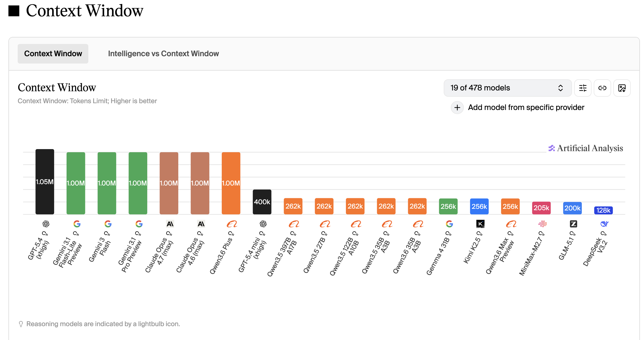Click the Anthropic logo under Claude Opus 4.7

[x=170, y=224]
